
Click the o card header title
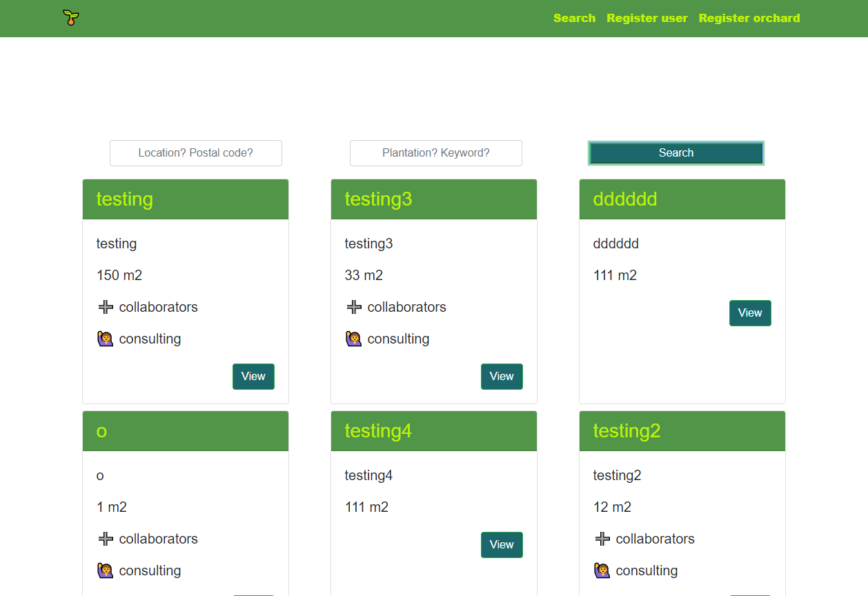point(101,431)
